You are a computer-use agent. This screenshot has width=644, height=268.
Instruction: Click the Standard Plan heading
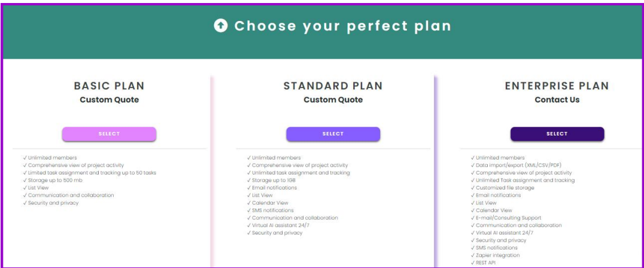(333, 86)
